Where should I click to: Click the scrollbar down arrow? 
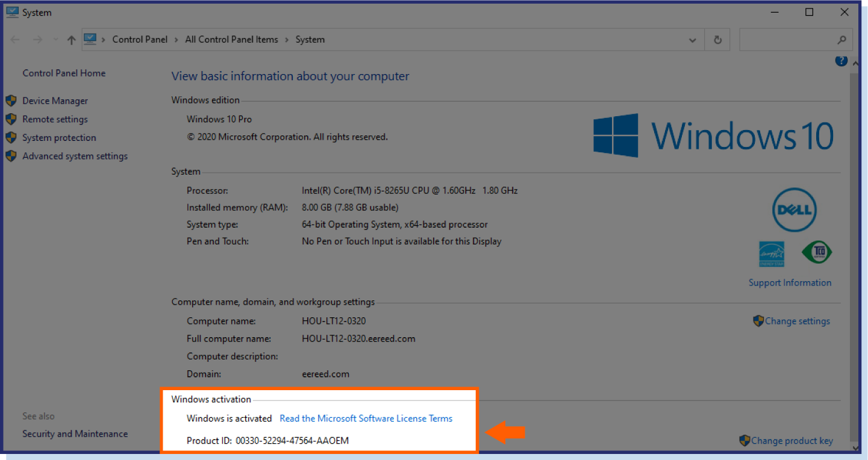pyautogui.click(x=854, y=447)
